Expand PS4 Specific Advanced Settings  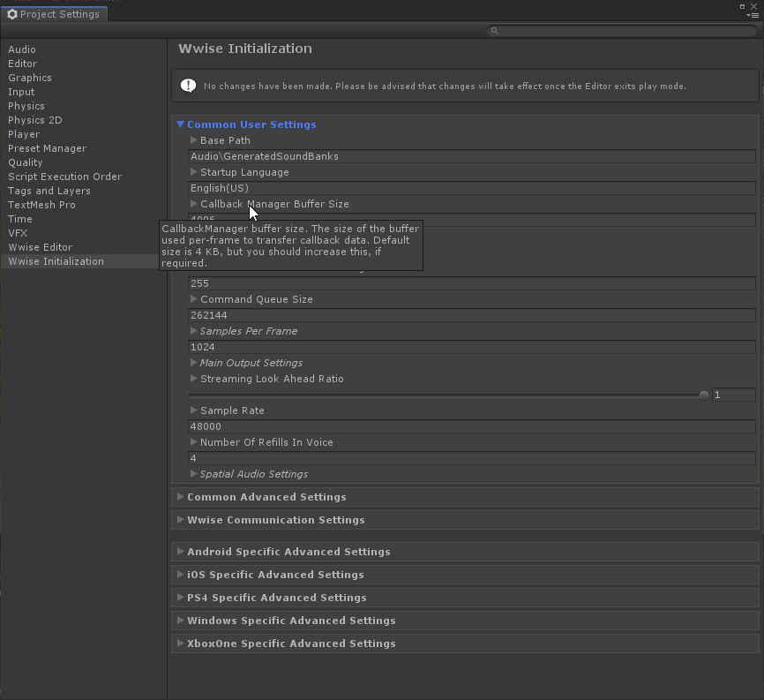click(181, 598)
